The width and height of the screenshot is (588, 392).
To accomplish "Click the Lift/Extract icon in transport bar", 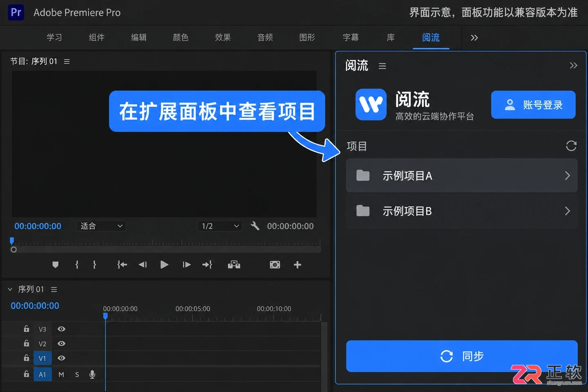I will tap(234, 265).
